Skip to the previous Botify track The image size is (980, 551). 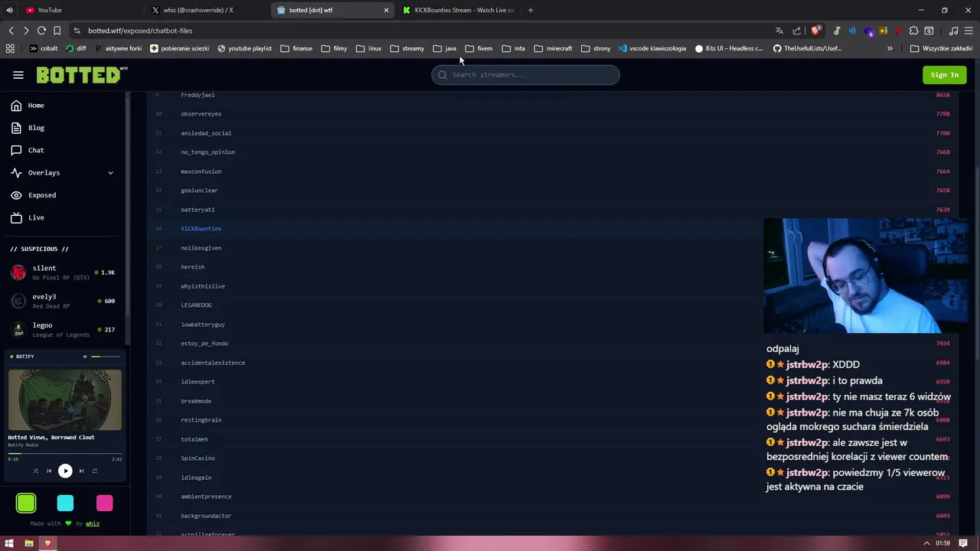coord(50,471)
